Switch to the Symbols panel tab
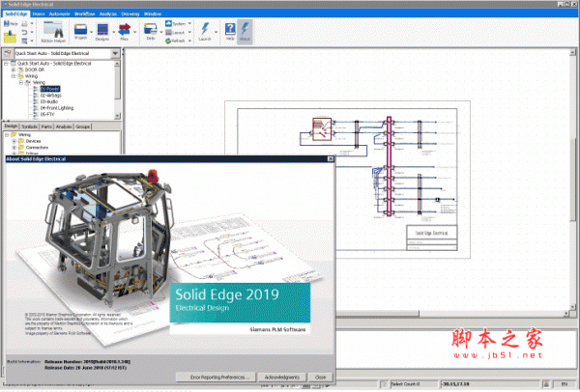Image resolution: width=580 pixels, height=392 pixels. (x=29, y=126)
